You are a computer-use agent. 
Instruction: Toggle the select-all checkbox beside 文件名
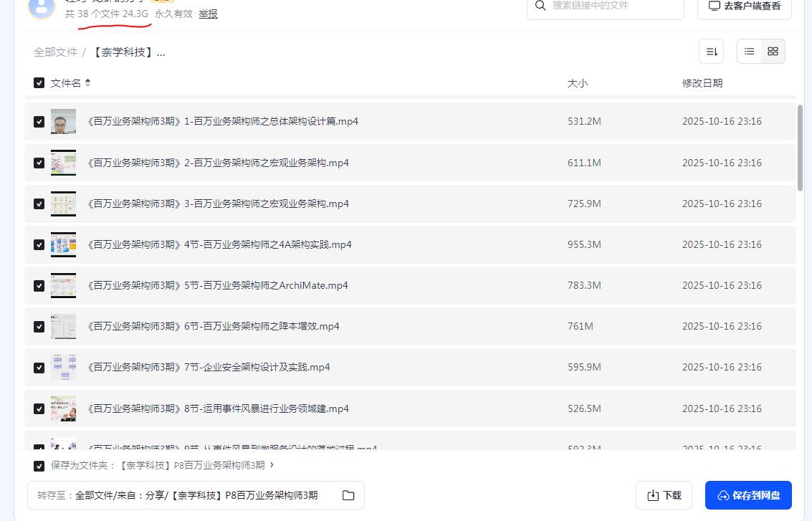click(x=39, y=83)
